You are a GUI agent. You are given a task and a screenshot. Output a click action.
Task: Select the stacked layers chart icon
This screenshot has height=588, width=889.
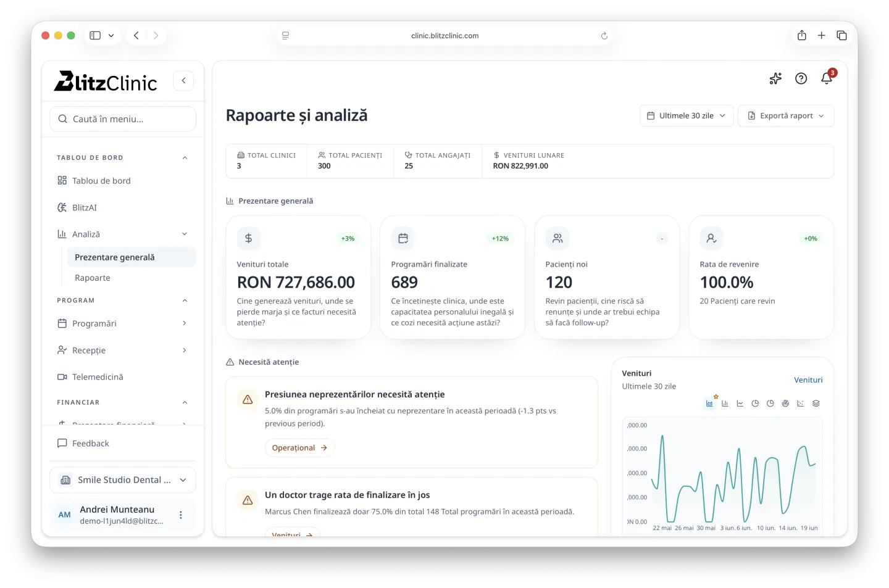tap(816, 404)
